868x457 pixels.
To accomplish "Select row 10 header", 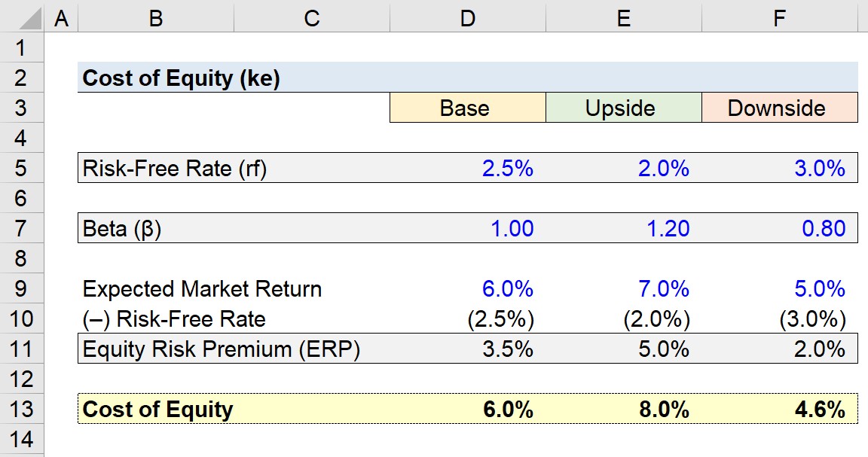I will 22,318.
